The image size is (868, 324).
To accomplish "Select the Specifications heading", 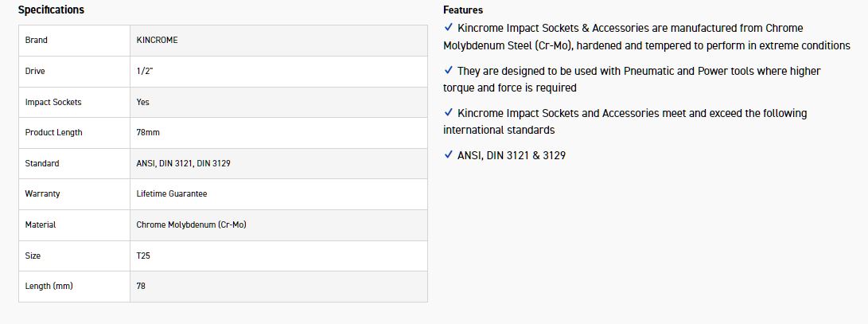I will [51, 10].
